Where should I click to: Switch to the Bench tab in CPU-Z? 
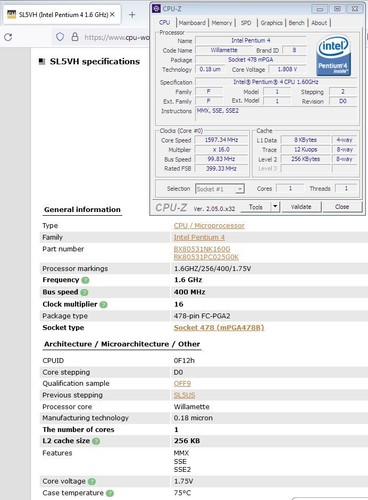coord(296,23)
